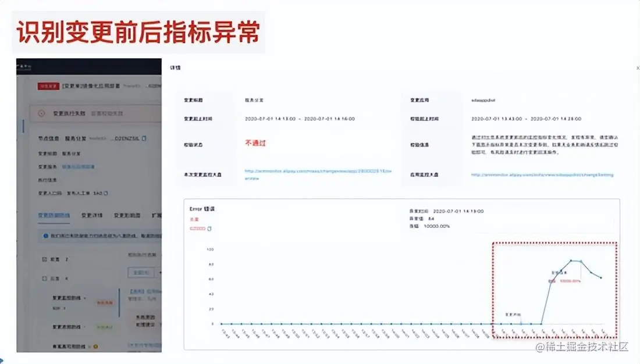
Task: Click the yellow status icon beside 高可用防线
Action: 95,347
